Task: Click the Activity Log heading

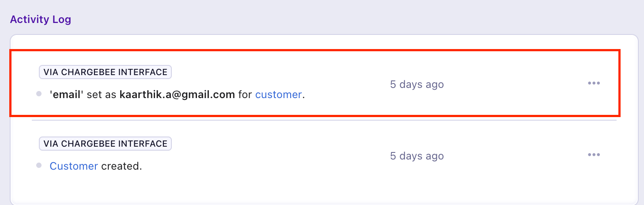Action: tap(41, 19)
